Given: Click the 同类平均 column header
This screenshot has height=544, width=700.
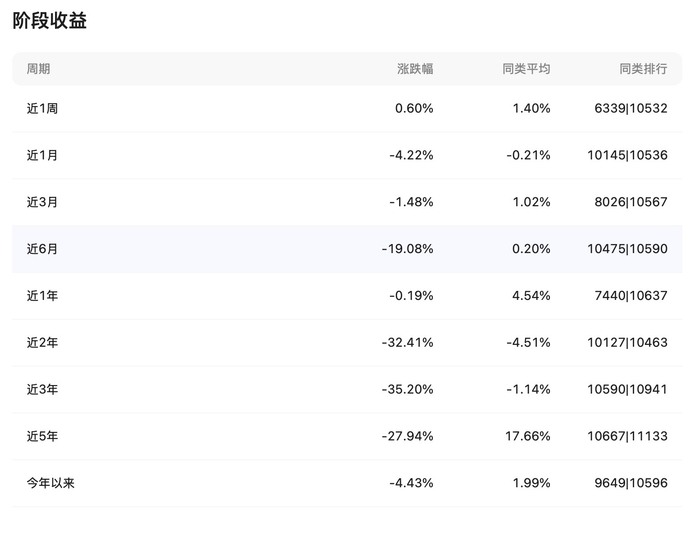Looking at the screenshot, I should (526, 69).
